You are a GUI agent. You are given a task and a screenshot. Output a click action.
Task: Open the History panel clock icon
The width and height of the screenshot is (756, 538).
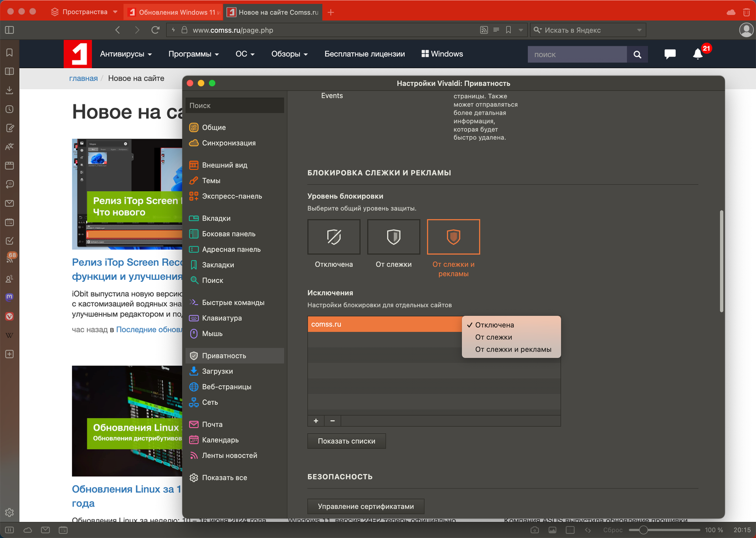pos(9,109)
